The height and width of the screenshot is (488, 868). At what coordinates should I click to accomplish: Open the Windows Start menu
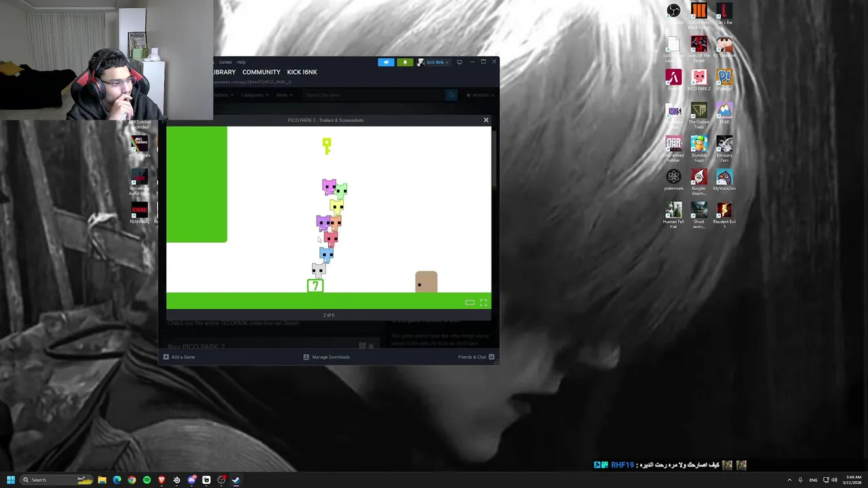(10, 480)
